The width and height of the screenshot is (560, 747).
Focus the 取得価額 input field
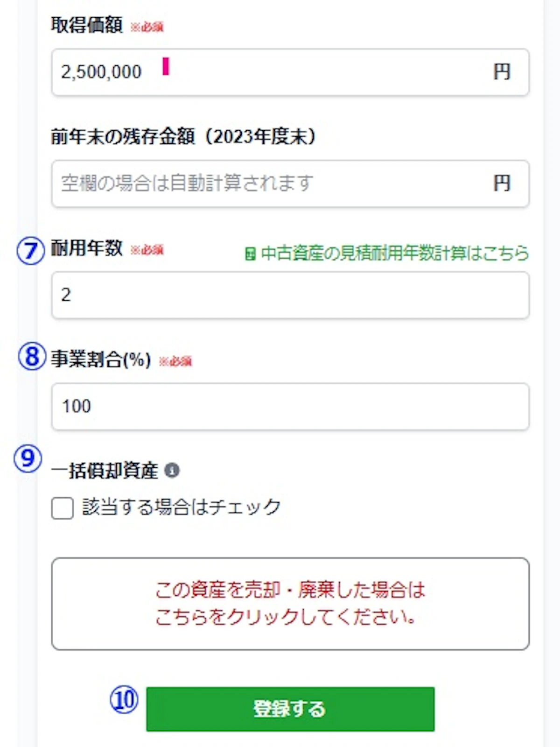290,72
